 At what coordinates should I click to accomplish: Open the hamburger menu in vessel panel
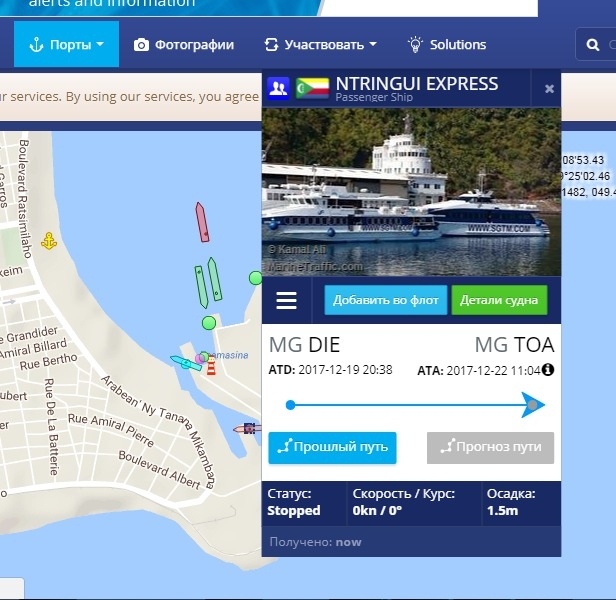[286, 301]
